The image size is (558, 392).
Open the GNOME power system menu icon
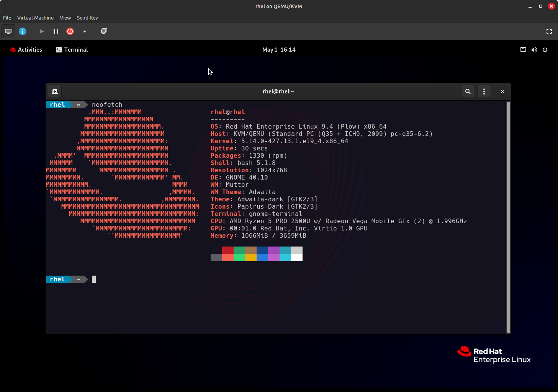click(545, 50)
